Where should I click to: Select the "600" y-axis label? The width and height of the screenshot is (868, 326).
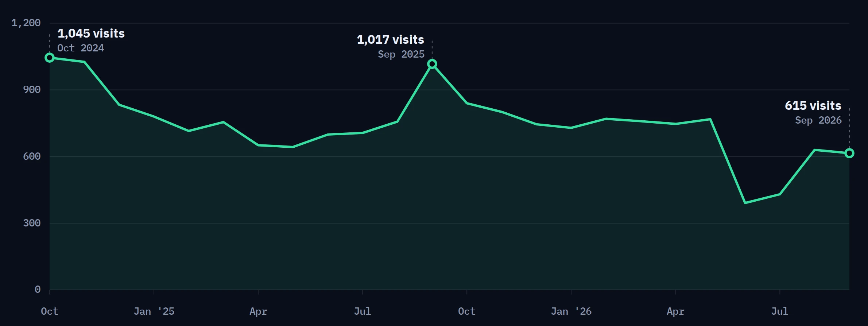point(32,156)
